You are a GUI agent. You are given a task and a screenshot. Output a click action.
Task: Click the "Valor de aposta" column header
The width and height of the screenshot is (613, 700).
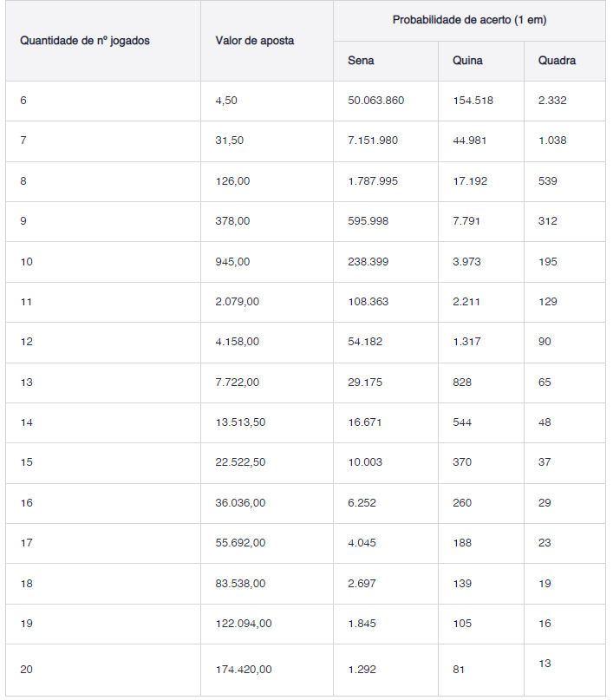tap(254, 41)
